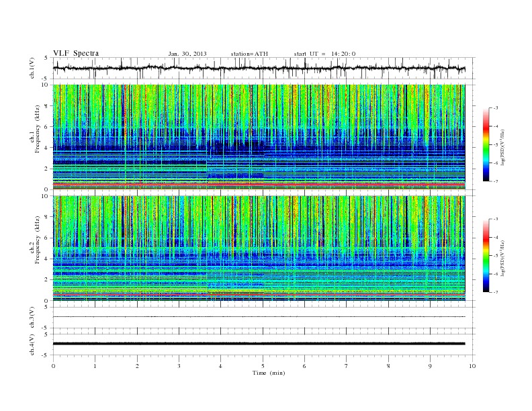Click the "VLF Spectra" plot title
Image resolution: width=532 pixels, height=411 pixels.
76,53
